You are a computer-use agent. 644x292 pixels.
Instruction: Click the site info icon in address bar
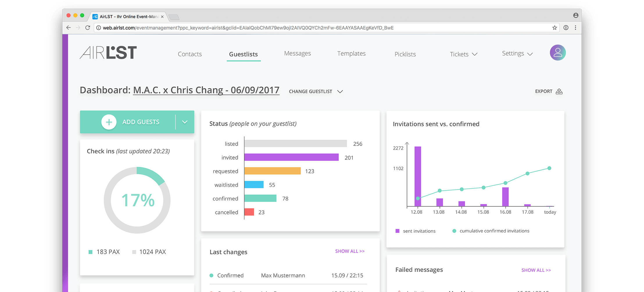pyautogui.click(x=99, y=28)
